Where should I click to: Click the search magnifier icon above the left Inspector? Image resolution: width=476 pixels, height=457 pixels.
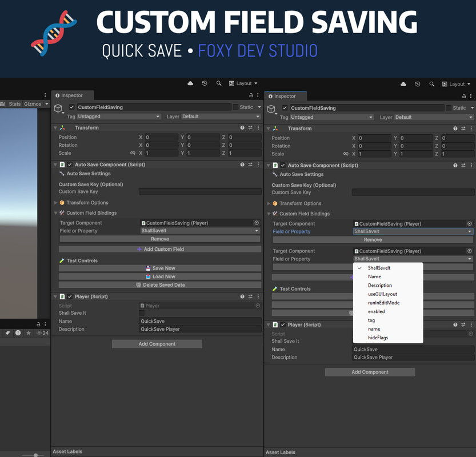point(219,83)
